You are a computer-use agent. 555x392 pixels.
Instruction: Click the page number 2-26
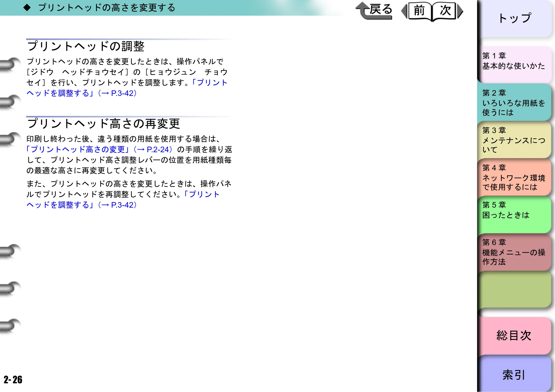click(13, 379)
